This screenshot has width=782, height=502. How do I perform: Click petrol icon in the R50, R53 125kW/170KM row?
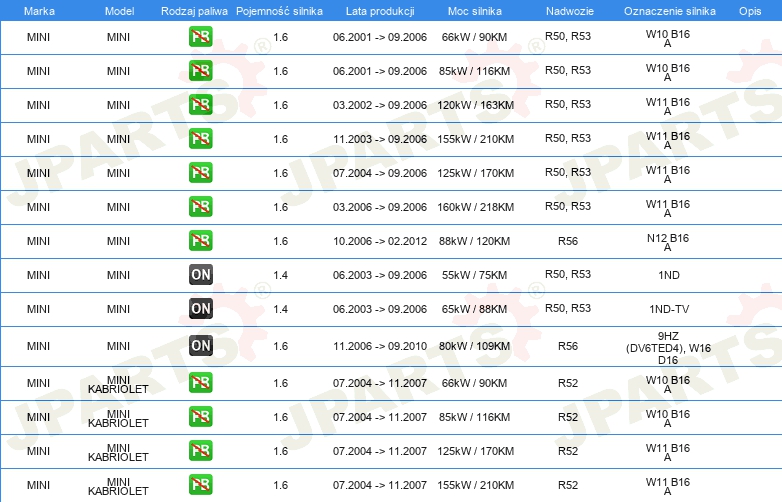point(200,172)
